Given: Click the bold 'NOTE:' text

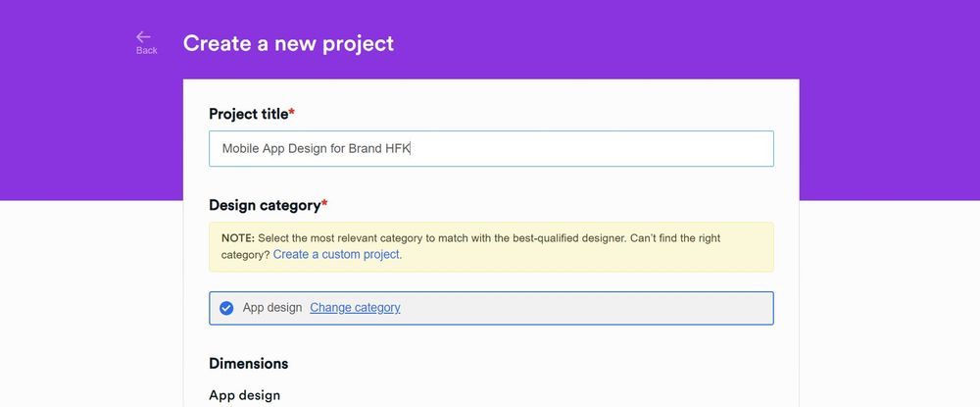Looking at the screenshot, I should (238, 238).
